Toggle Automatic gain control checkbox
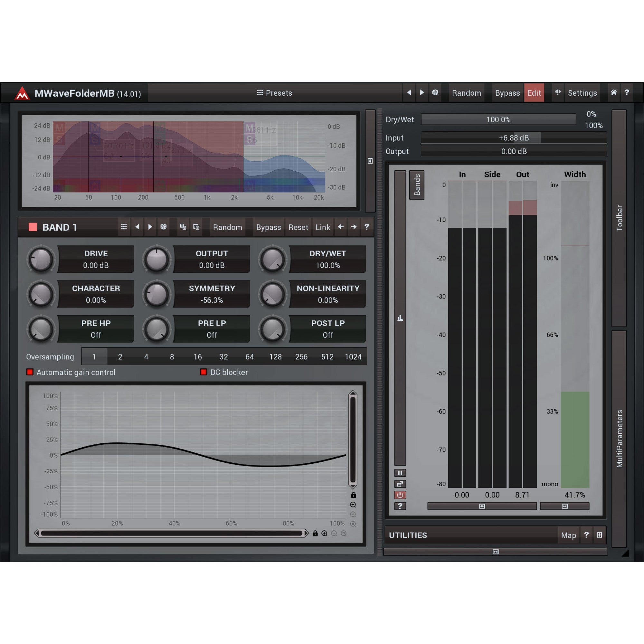644x644 pixels. click(x=30, y=372)
